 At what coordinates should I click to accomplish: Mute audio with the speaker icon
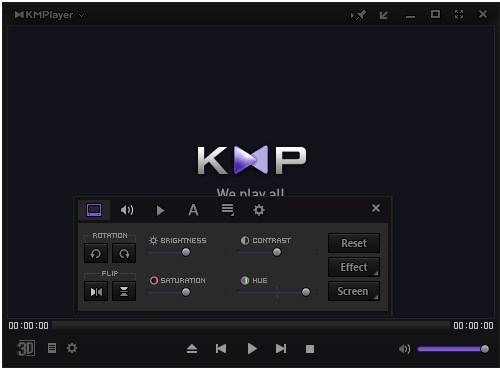point(405,349)
